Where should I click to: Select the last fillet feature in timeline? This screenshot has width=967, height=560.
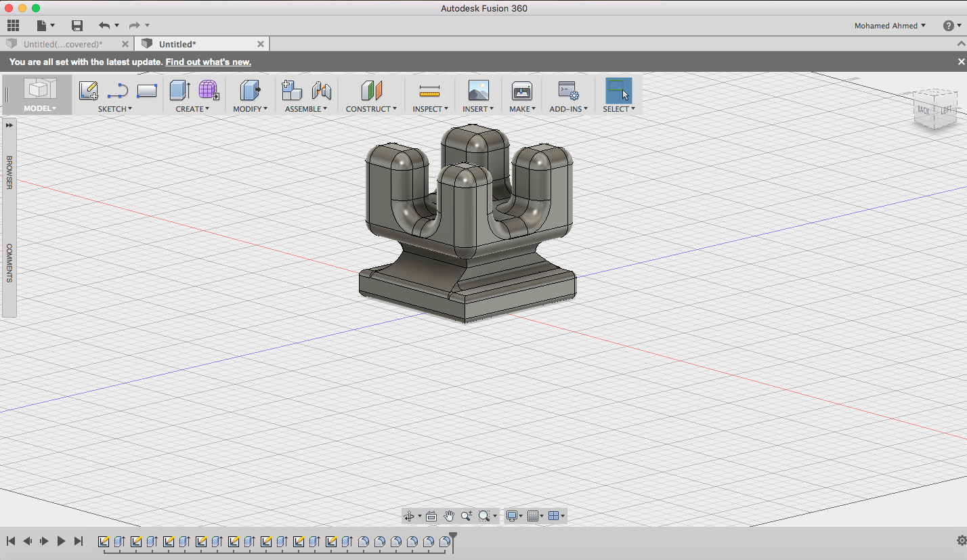click(x=445, y=542)
